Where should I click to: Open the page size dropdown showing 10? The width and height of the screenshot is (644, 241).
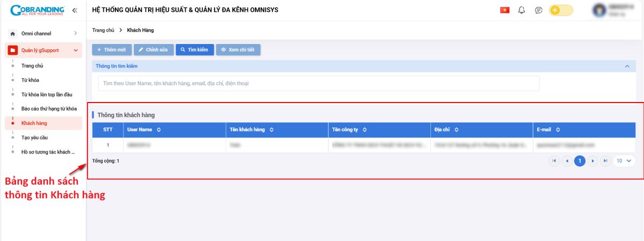624,160
